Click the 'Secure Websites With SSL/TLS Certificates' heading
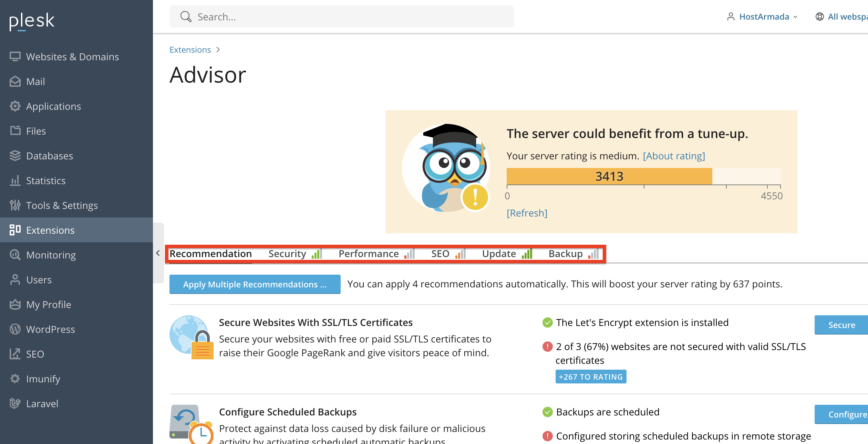The image size is (868, 444). pyautogui.click(x=316, y=323)
